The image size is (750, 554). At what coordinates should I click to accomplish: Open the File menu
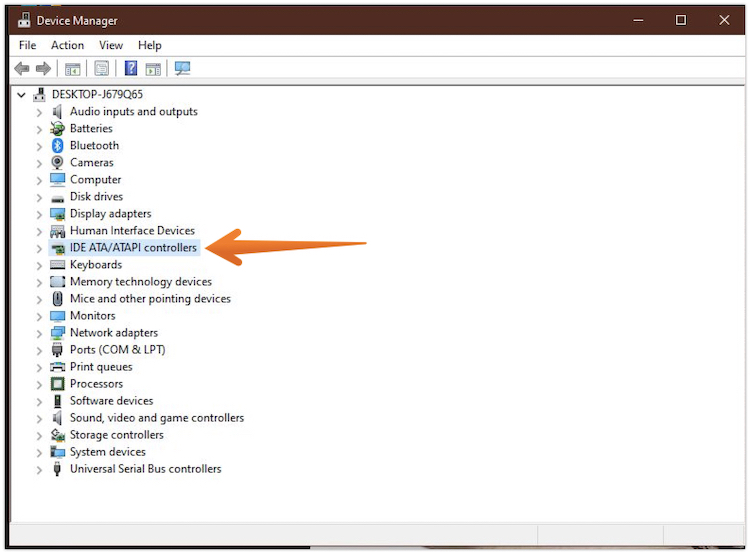click(27, 45)
